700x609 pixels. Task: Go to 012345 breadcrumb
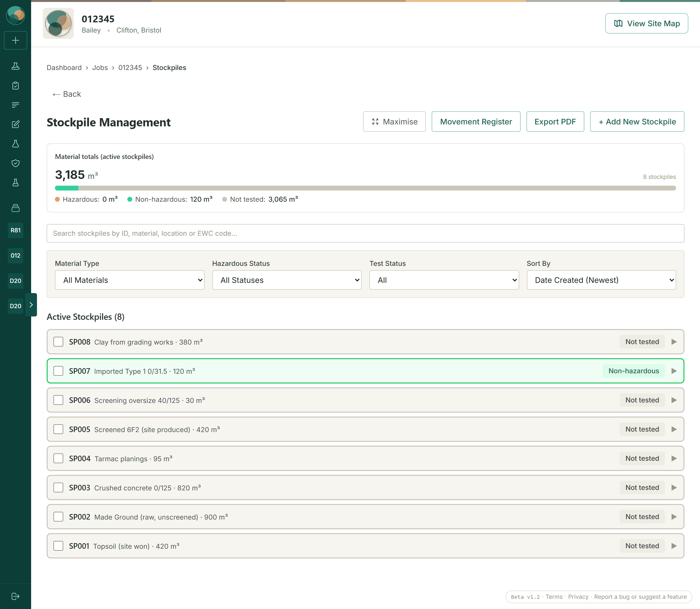click(130, 68)
